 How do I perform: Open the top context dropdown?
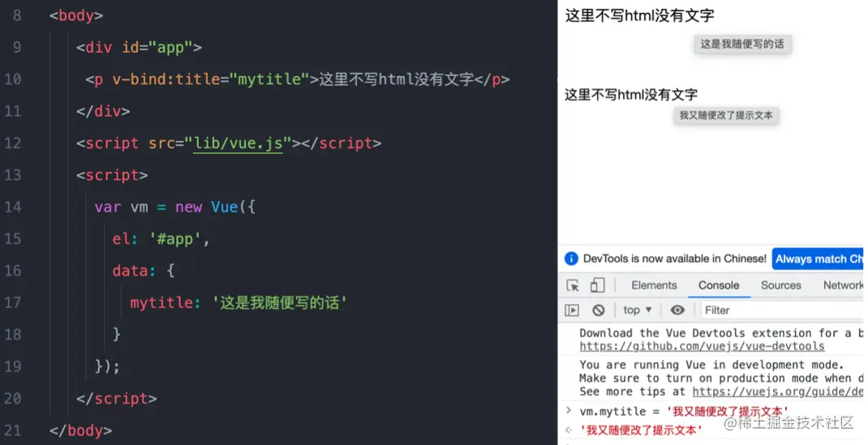pos(637,310)
